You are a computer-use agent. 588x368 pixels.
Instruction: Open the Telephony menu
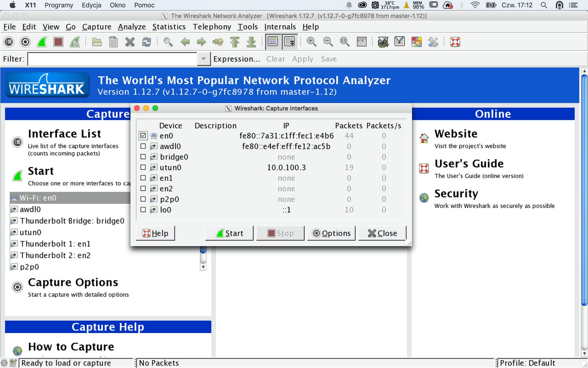[x=212, y=27]
